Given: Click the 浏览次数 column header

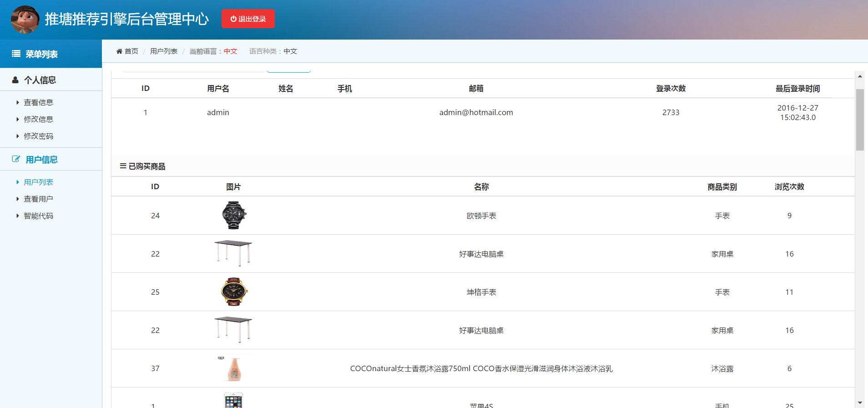Looking at the screenshot, I should click(x=789, y=186).
